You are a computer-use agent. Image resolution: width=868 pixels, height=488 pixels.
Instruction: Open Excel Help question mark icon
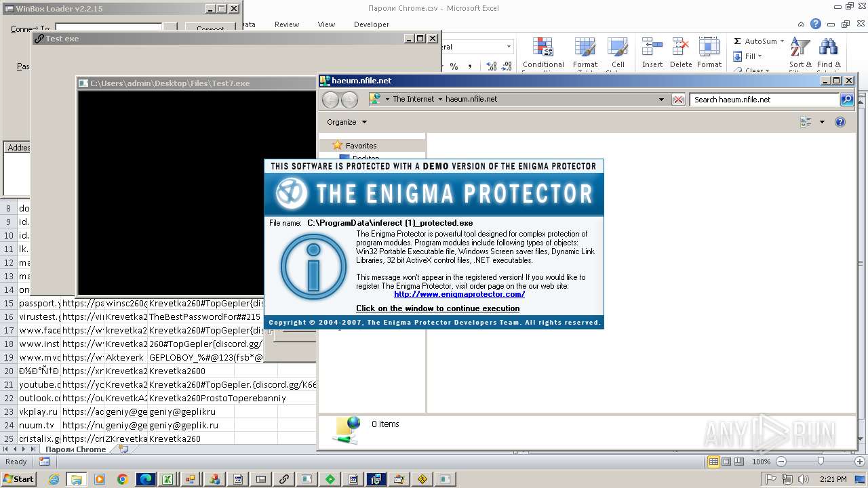point(816,24)
